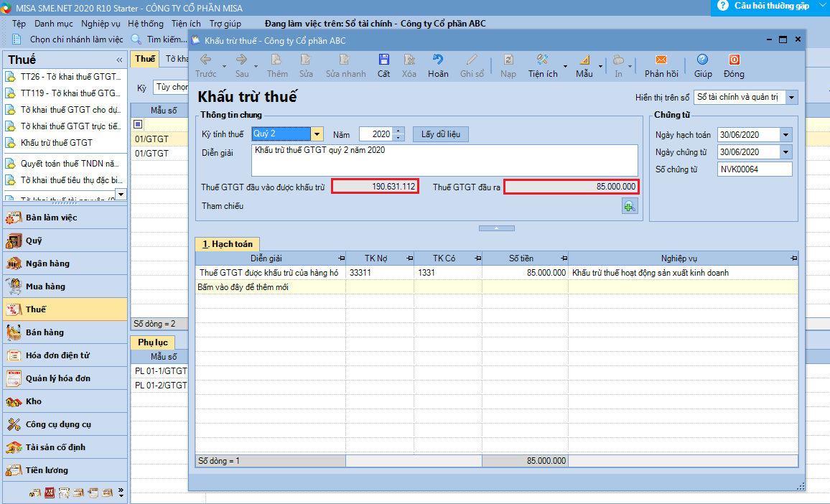The height and width of the screenshot is (504, 830).
Task: Click the Lấy dữ liệu button
Action: click(440, 134)
